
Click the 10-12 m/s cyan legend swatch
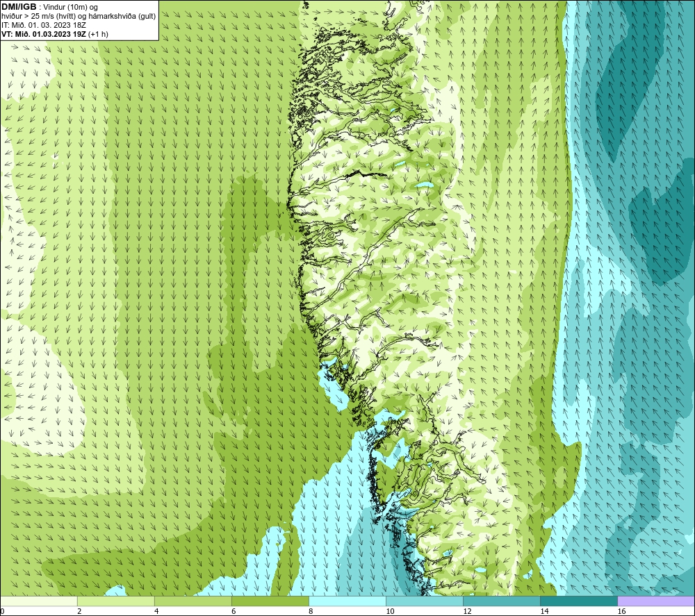pyautogui.click(x=424, y=601)
